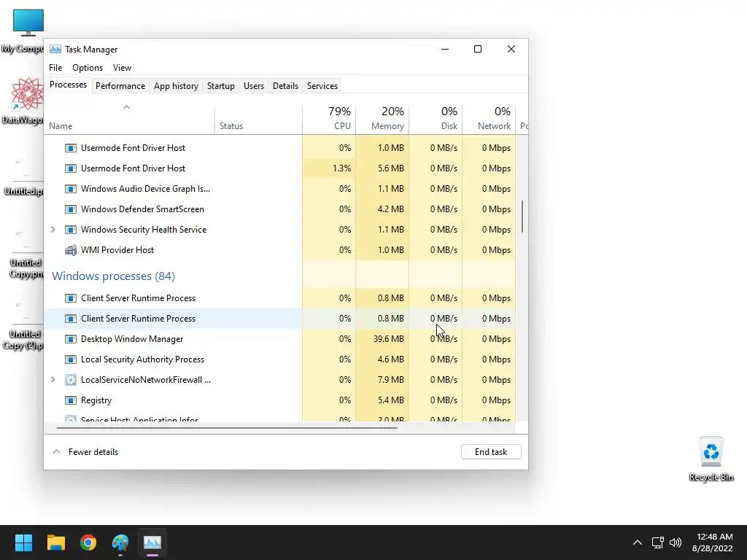Switch to the Performance tab

(x=120, y=86)
